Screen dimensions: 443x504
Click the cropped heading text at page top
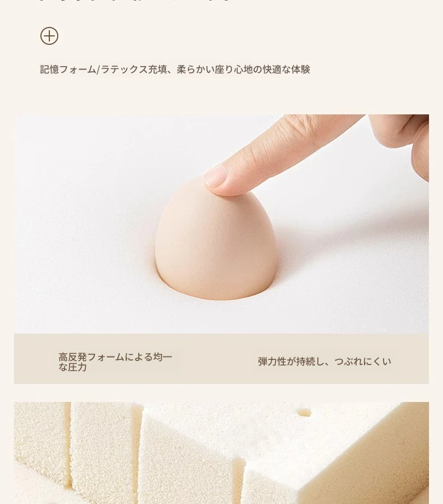(x=135, y=1)
